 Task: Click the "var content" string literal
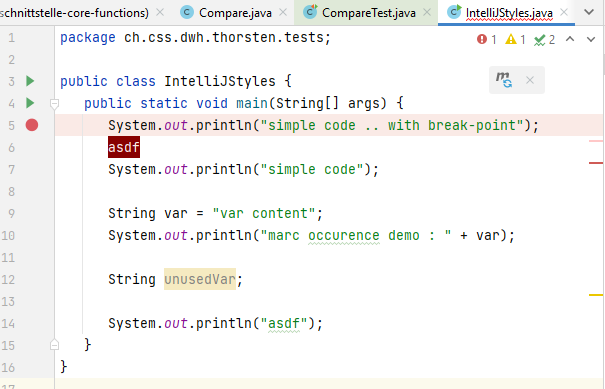[264, 213]
